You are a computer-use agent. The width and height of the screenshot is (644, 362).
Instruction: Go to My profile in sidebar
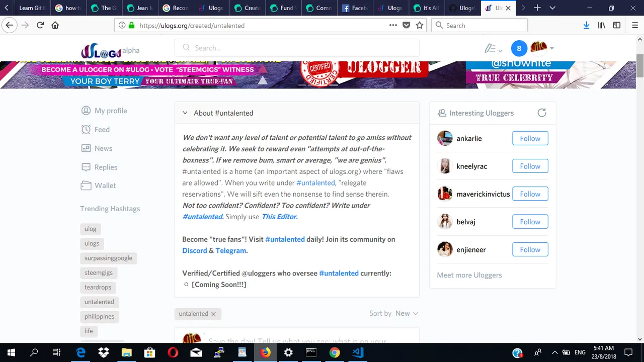pos(104,111)
